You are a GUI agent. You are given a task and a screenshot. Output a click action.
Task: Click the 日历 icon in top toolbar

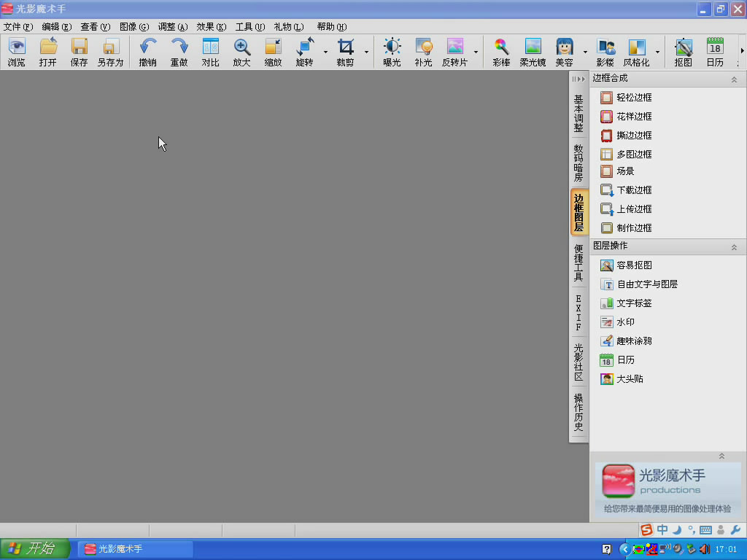point(715,52)
